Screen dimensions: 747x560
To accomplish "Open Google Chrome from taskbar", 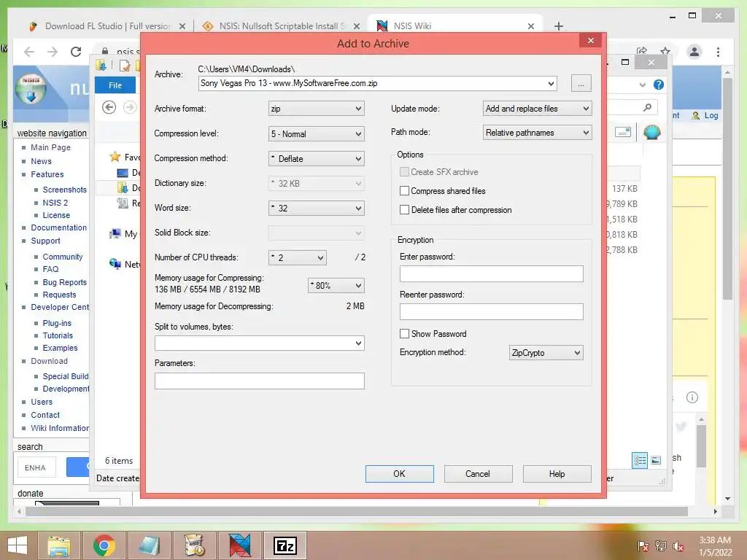I will (104, 545).
